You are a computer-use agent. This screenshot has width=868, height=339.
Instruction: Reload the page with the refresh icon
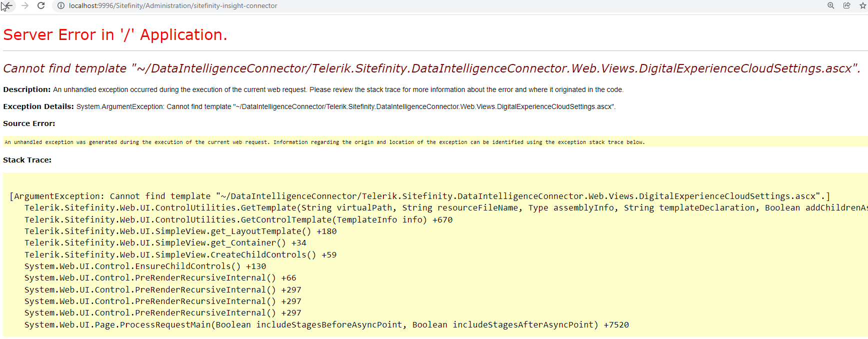click(41, 5)
